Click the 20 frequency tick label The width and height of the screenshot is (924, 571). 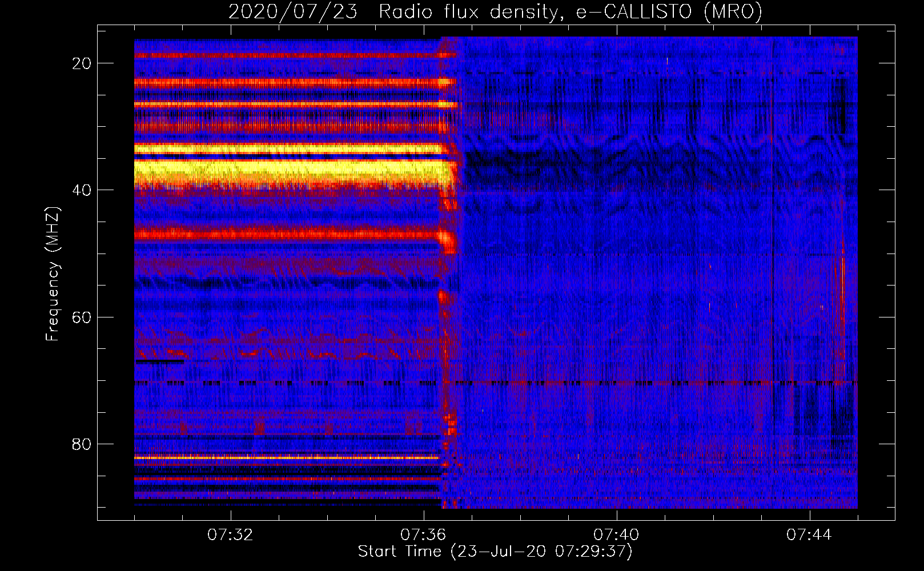coord(82,63)
